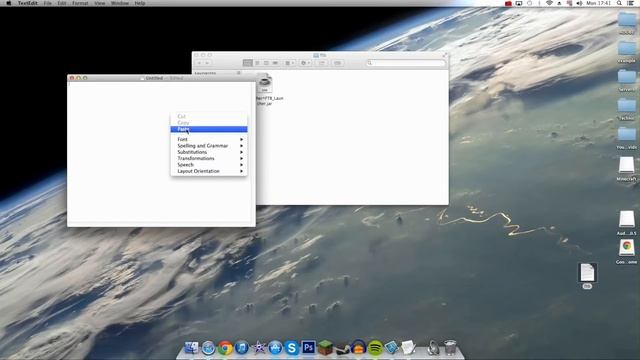Viewport: 640px width, 360px height.
Task: Click the AirPlay display icon
Action: (519, 3)
